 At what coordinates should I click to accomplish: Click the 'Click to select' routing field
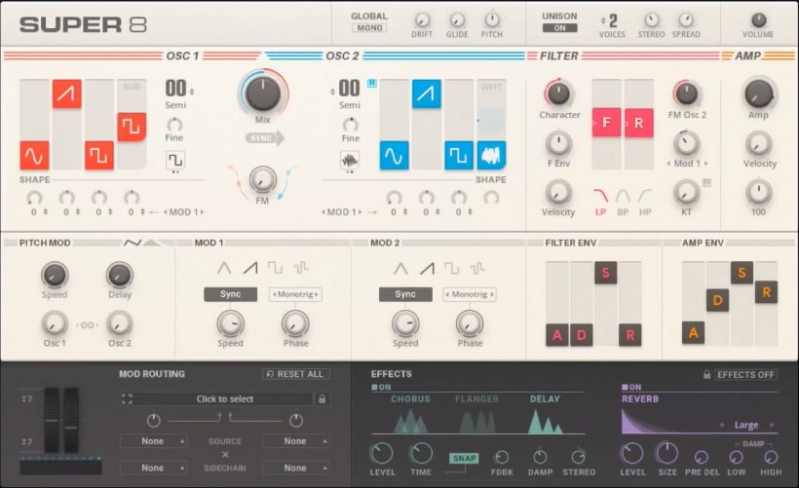[x=225, y=399]
